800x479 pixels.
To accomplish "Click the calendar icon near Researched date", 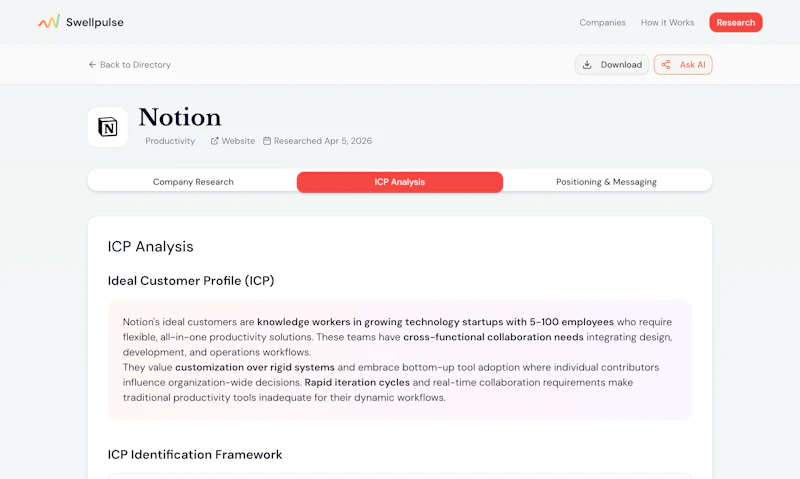I will coord(267,141).
